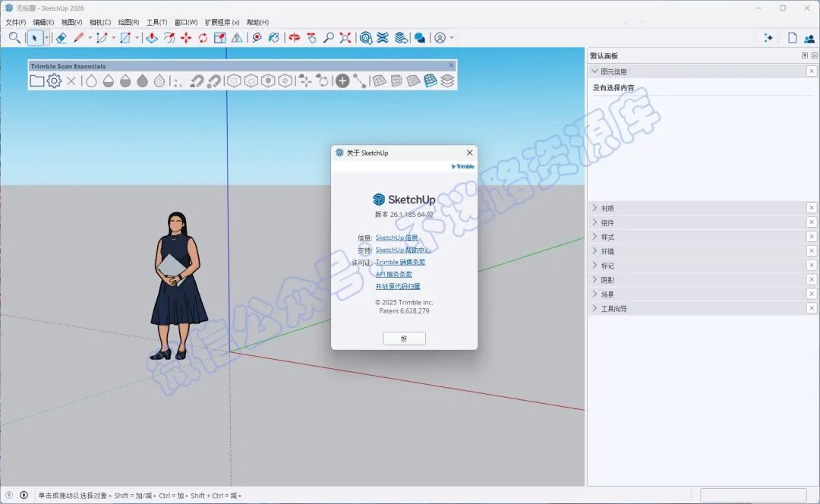The width and height of the screenshot is (820, 504).
Task: Open the 编辑(E) menu
Action: [x=43, y=22]
